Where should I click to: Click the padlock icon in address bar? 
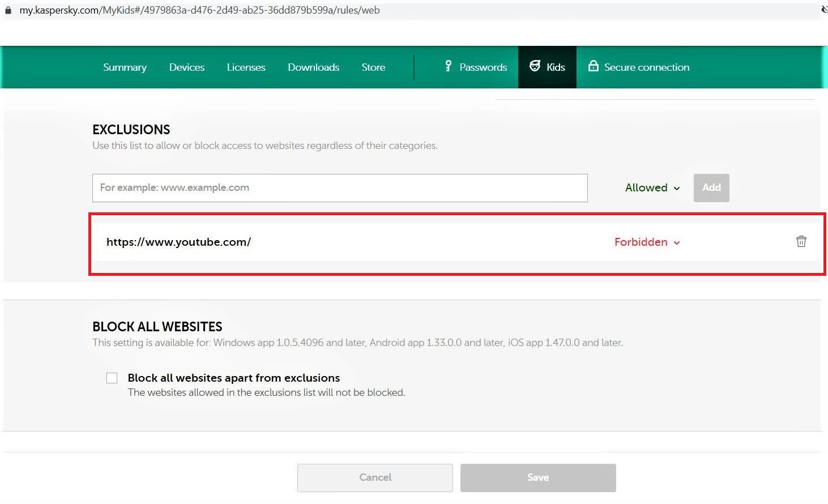(8, 10)
